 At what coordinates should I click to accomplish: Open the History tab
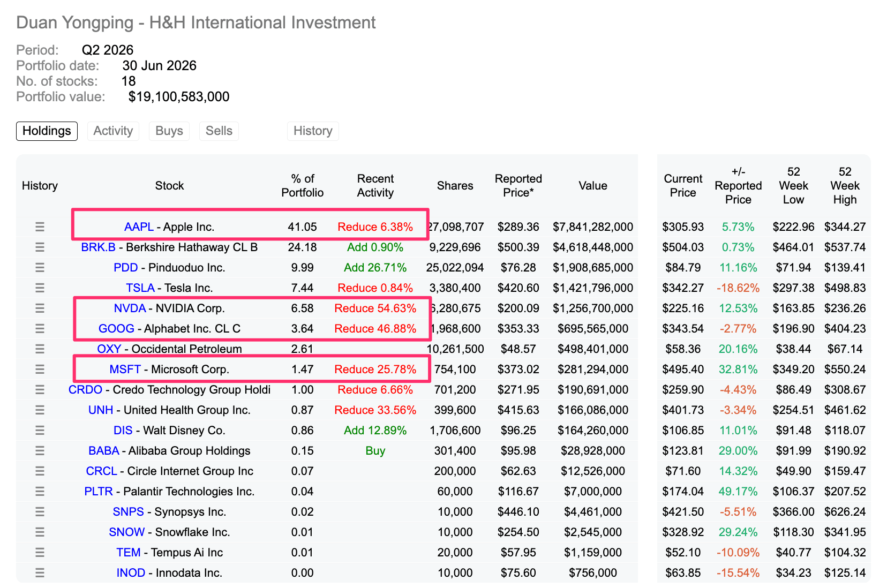tap(313, 131)
